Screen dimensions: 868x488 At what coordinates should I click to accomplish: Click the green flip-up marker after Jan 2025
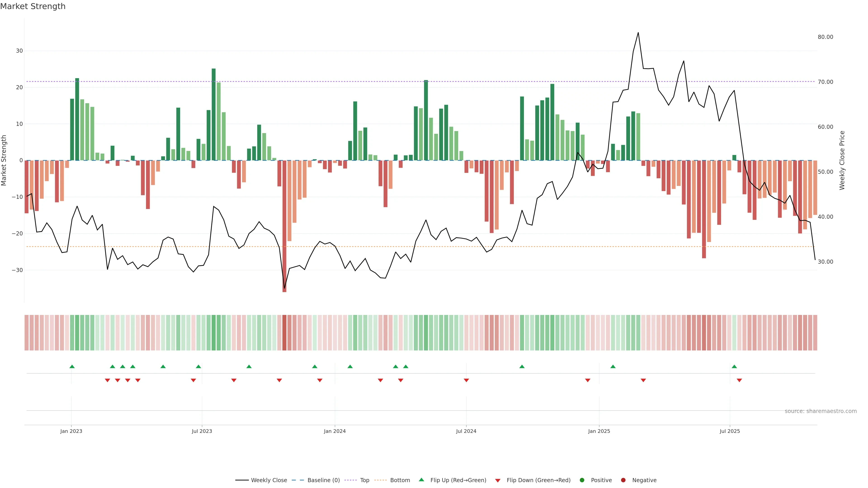613,366
